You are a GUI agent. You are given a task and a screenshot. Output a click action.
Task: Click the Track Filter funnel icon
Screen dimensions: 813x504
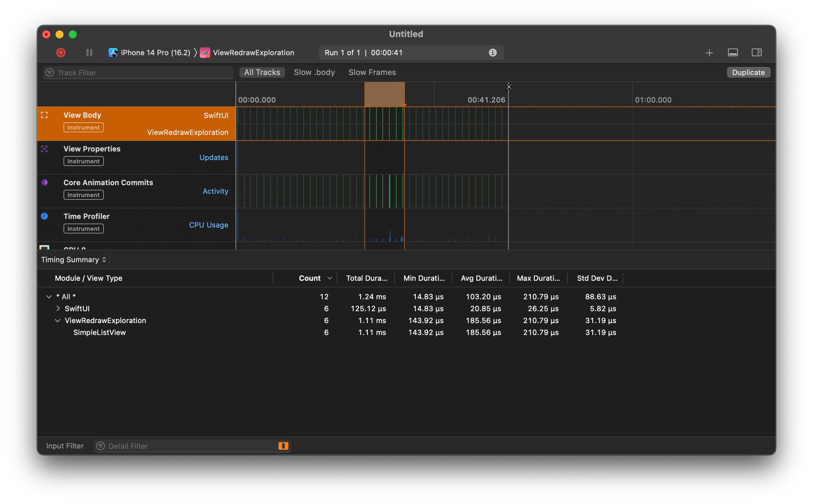click(50, 72)
